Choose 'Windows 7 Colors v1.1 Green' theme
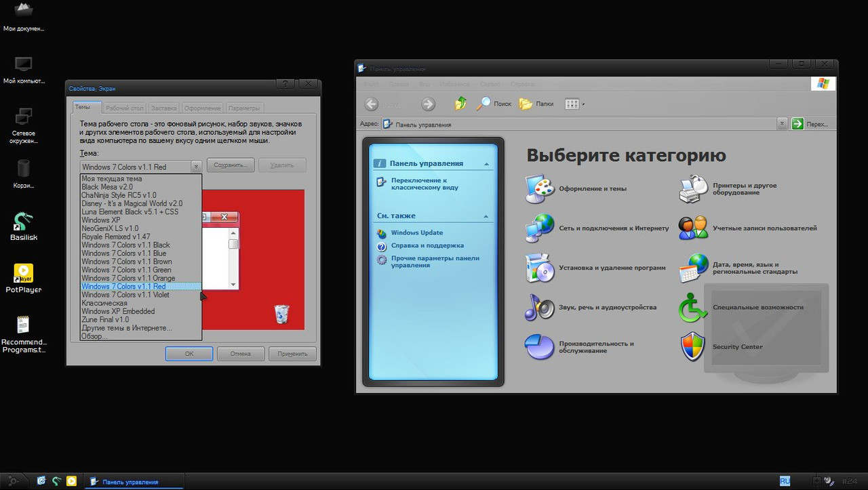Viewport: 868px width, 490px height. [x=141, y=270]
